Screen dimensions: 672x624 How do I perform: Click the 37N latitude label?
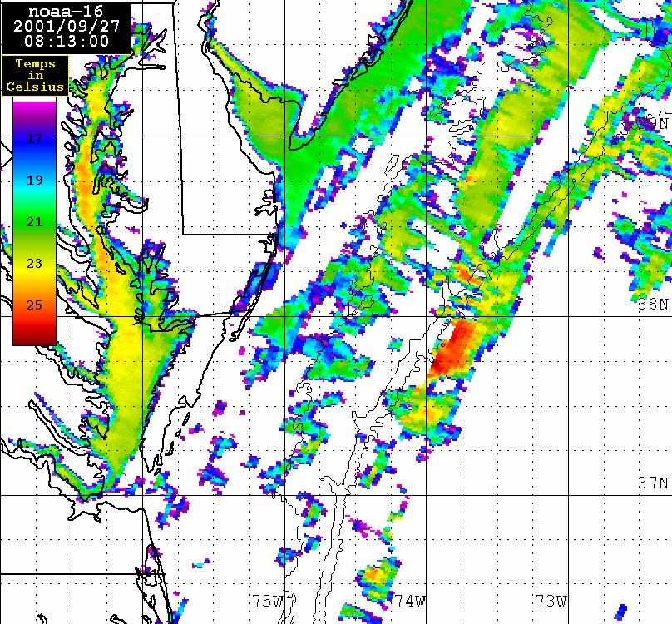(x=653, y=483)
